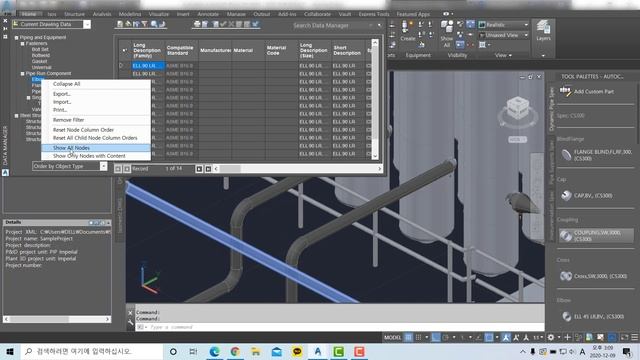
Task: Select Bolt Set in the tree
Action: [40, 49]
